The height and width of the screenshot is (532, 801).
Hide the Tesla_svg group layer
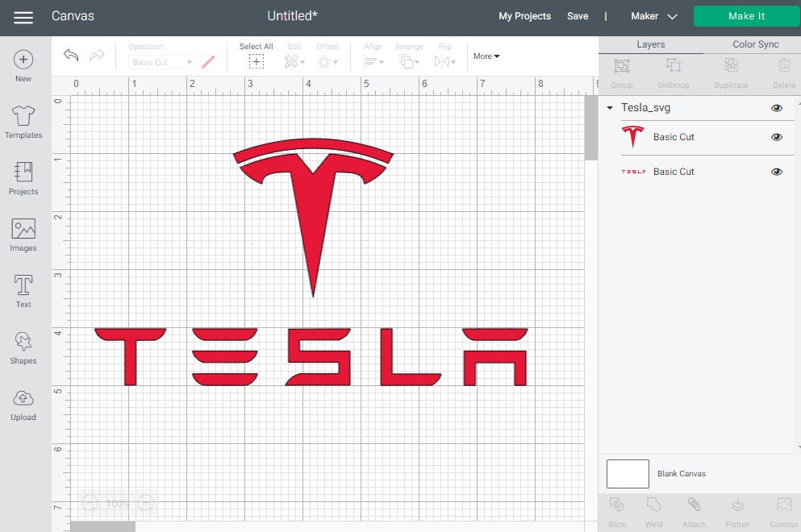[777, 107]
